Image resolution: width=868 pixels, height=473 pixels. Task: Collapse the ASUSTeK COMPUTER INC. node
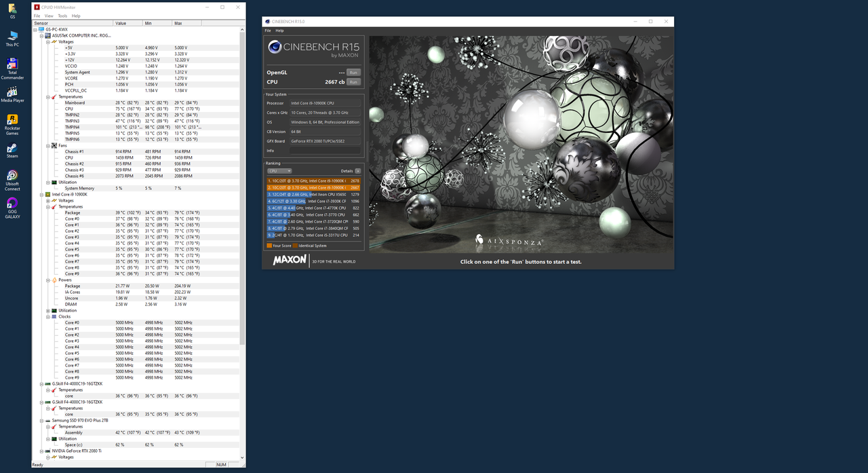(41, 35)
